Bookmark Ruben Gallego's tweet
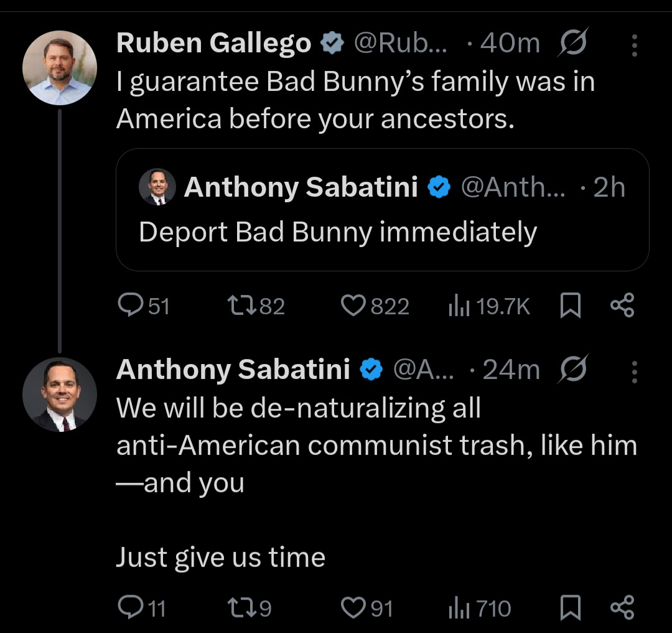The image size is (672, 633). coord(571,306)
